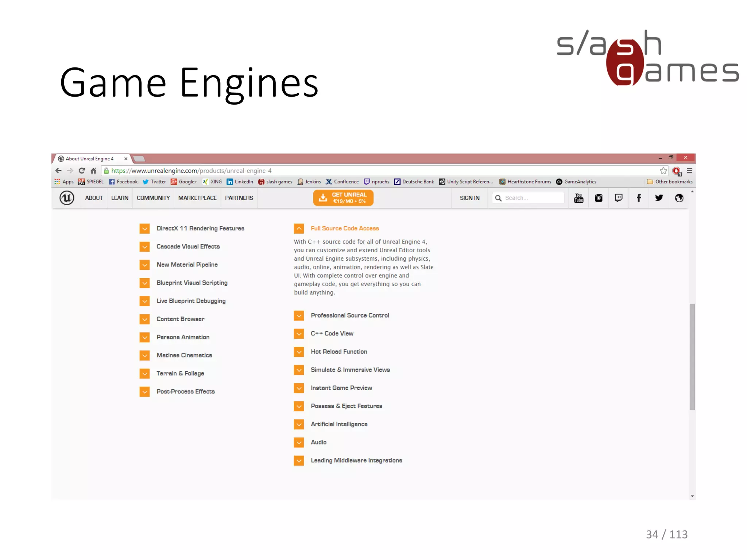
Task: Open the Apps bookmark shortcut
Action: [64, 182]
